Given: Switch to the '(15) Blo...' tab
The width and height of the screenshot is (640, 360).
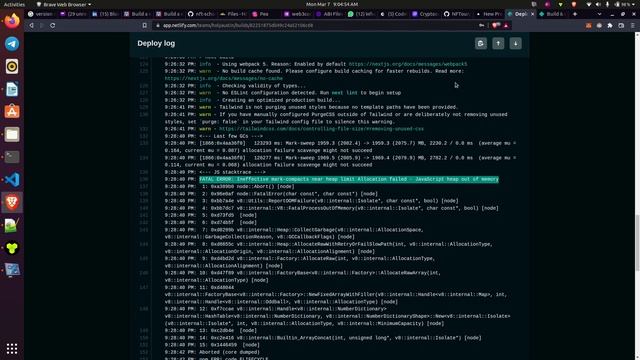Looking at the screenshot, I should [105, 14].
